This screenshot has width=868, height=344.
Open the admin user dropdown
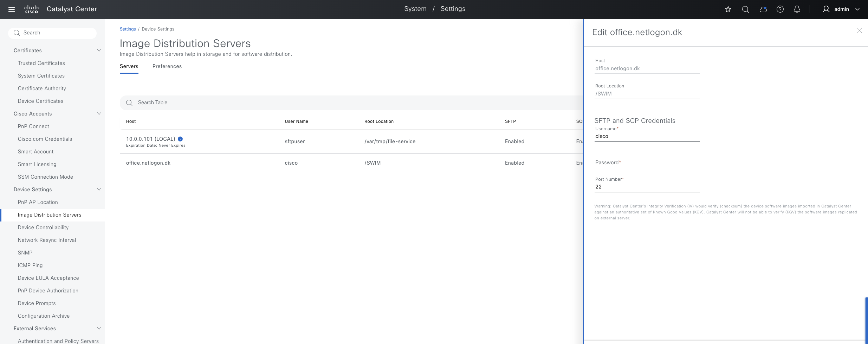coord(841,9)
